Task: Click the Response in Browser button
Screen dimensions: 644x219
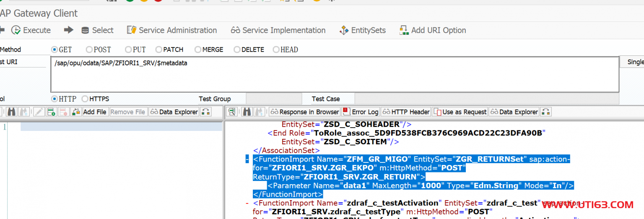Action: pos(304,112)
